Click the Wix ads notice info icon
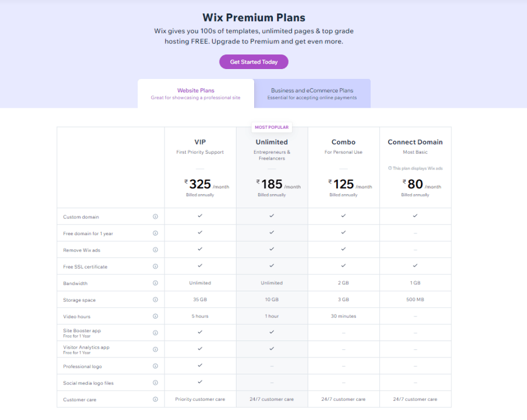The image size is (527, 420). coord(390,168)
